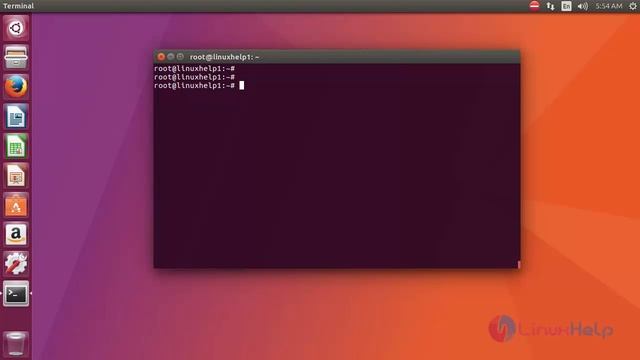Open the Ubuntu Dash search launcher
This screenshot has width=640, height=360.
[16, 28]
